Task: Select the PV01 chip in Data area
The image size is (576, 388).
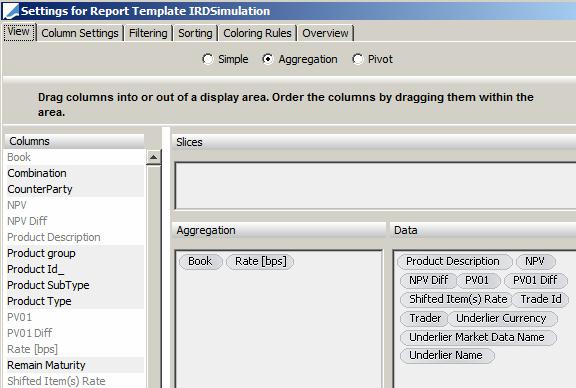Action: tap(478, 280)
